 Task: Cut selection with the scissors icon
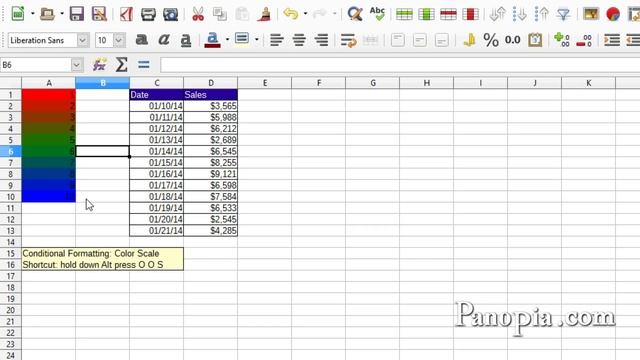point(198,14)
